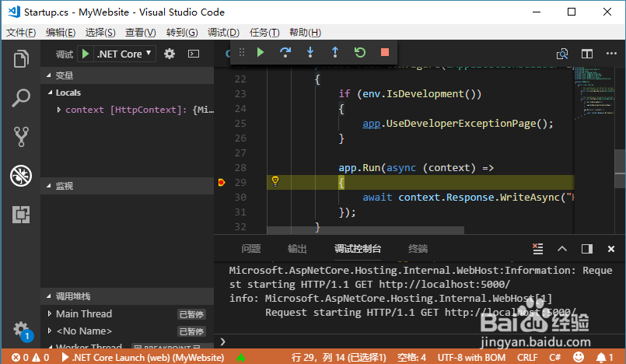Grab the debug toolbar drag handle

click(242, 52)
